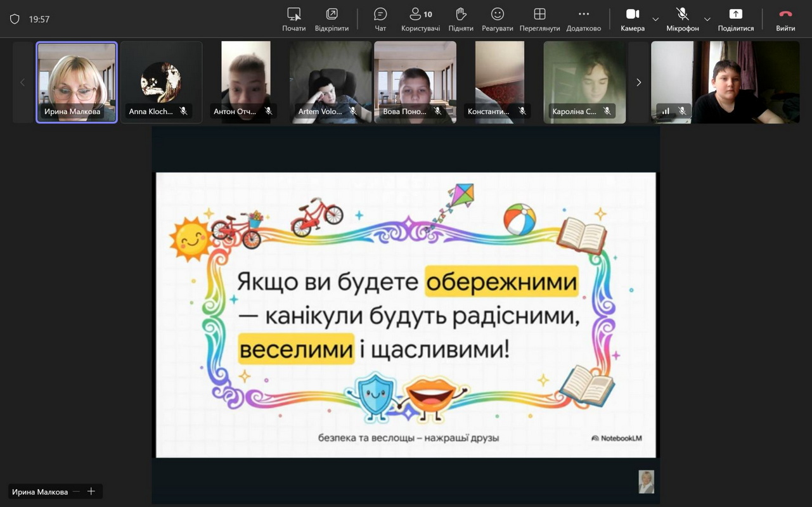
Task: Zoom in shared content with plus icon
Action: pyautogui.click(x=91, y=492)
